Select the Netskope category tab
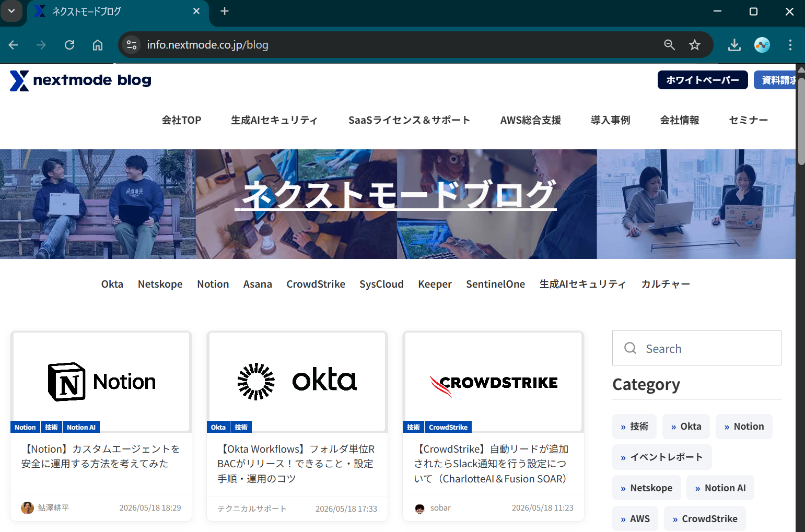 coord(160,284)
